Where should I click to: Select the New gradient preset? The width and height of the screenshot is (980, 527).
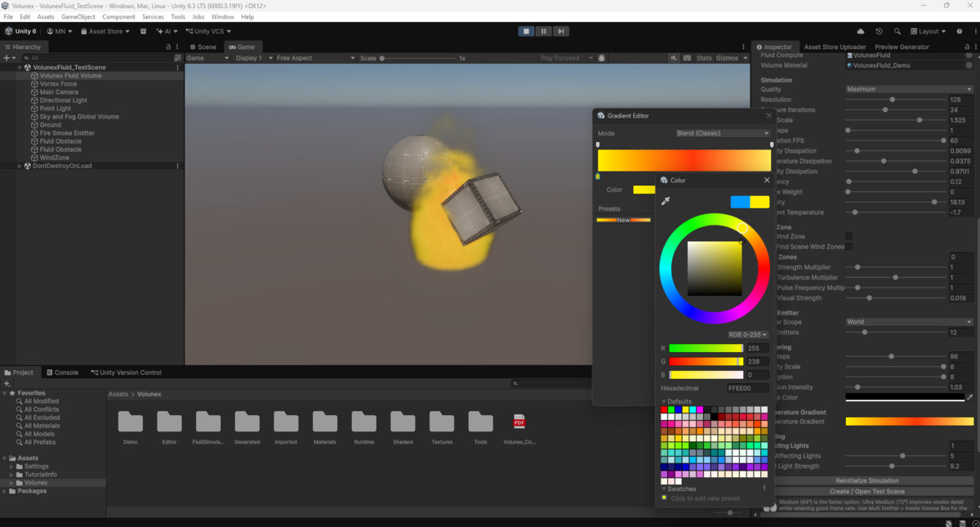623,220
